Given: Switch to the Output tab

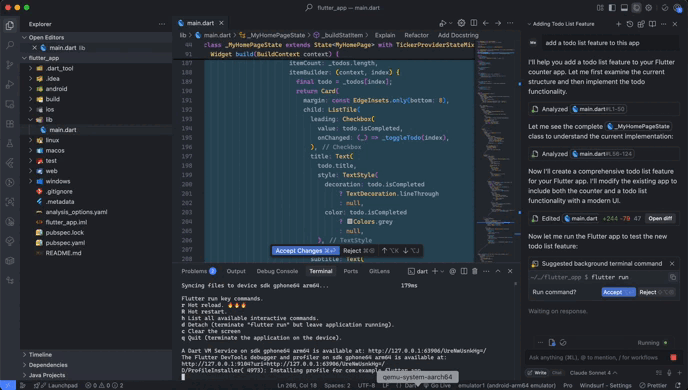Looking at the screenshot, I should coord(236,271).
